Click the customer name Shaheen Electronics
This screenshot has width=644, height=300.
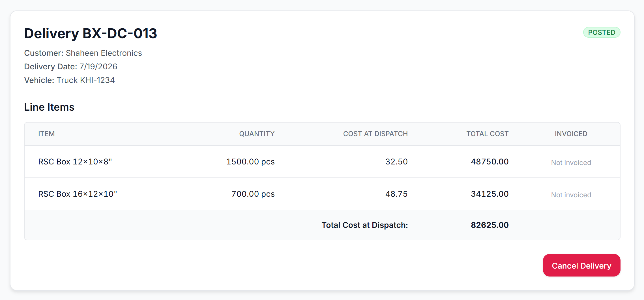pyautogui.click(x=104, y=53)
